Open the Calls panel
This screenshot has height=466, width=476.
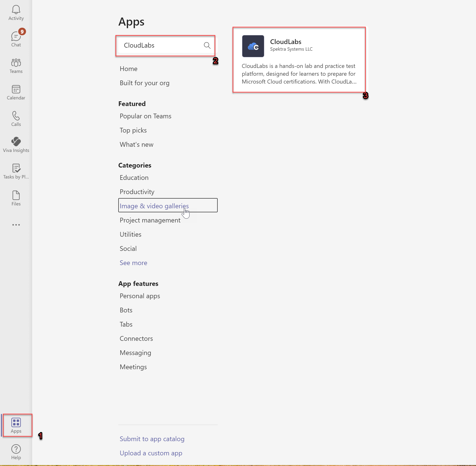click(x=16, y=119)
